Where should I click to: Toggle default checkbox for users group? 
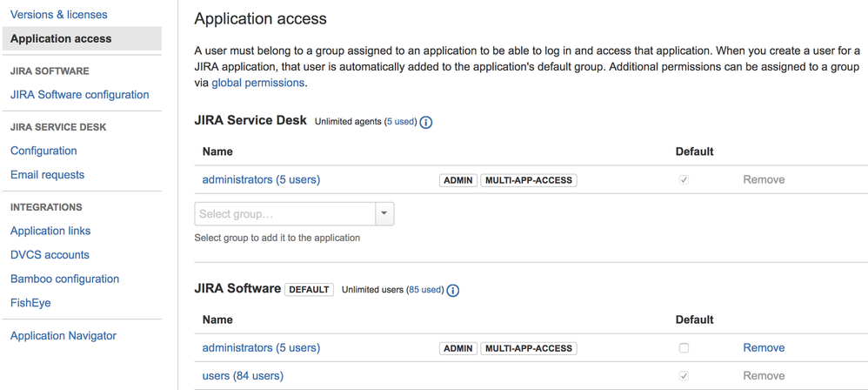(684, 376)
